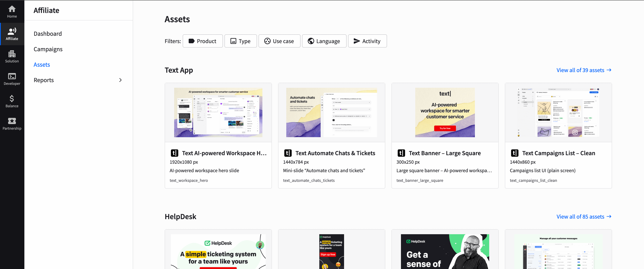Open the Balance dollar icon
This screenshot has height=269, width=644.
point(12,99)
